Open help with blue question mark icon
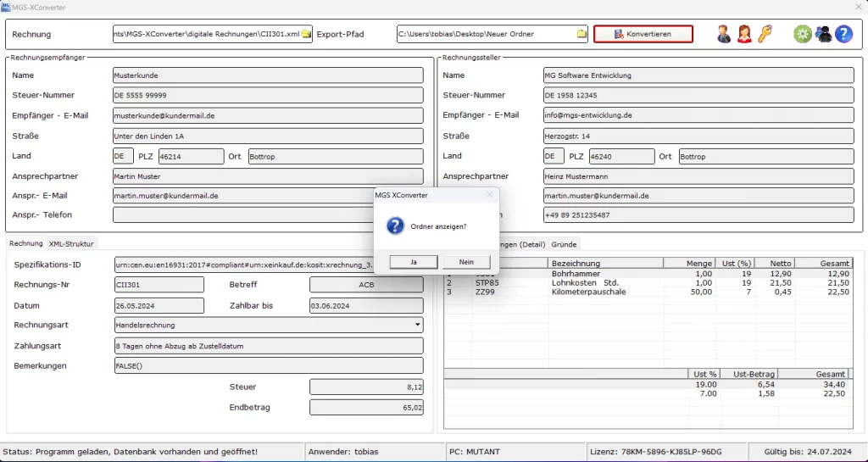Viewport: 868px width, 462px height. click(x=843, y=34)
